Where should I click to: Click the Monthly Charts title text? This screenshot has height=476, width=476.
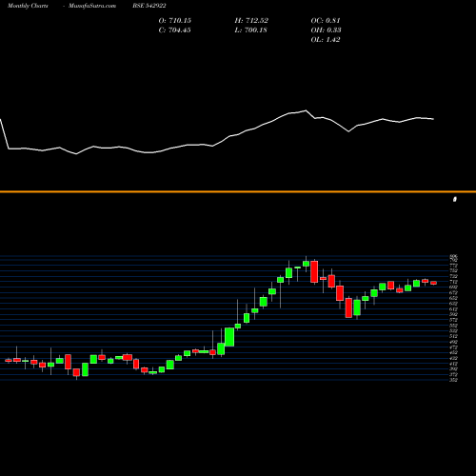pos(28,6)
